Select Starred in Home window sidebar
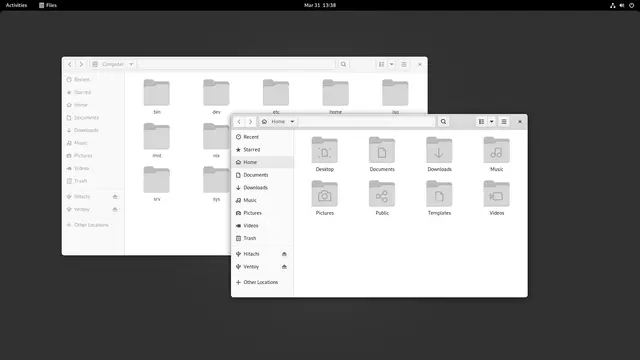This screenshot has height=360, width=640. click(262, 150)
